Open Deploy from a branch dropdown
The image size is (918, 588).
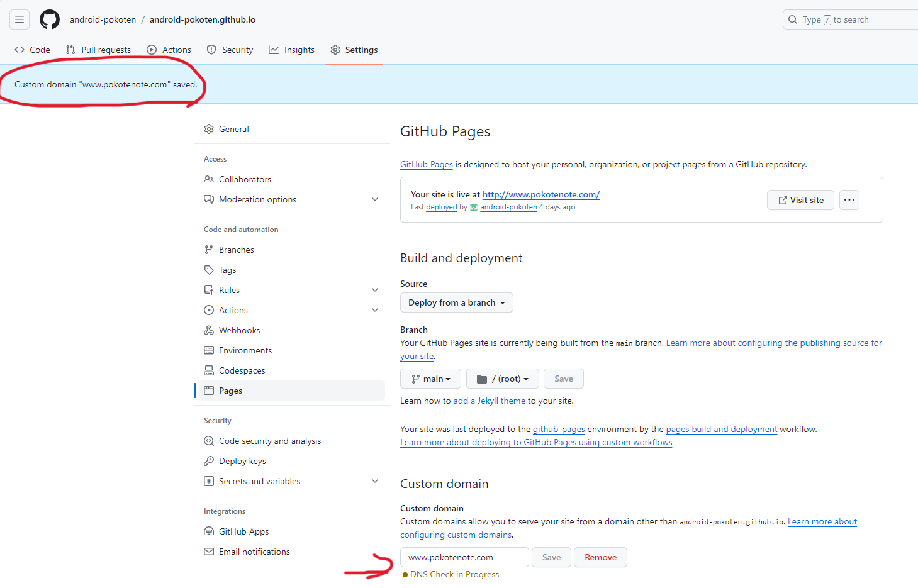457,302
